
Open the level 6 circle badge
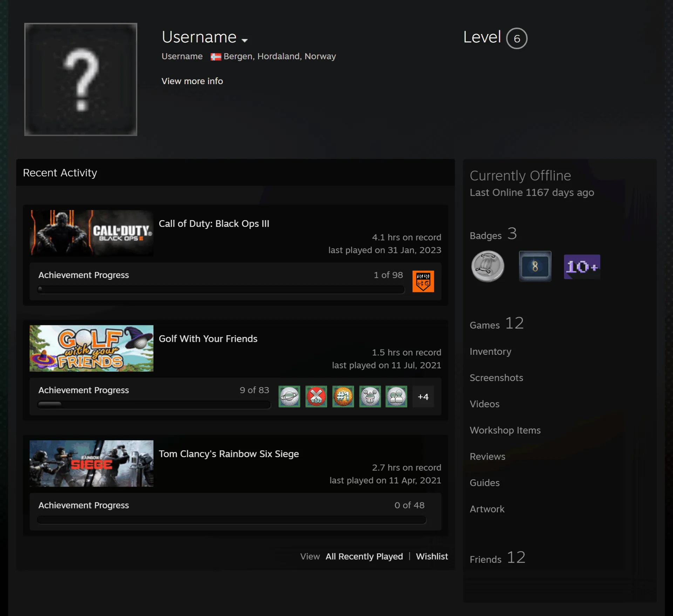pos(517,38)
